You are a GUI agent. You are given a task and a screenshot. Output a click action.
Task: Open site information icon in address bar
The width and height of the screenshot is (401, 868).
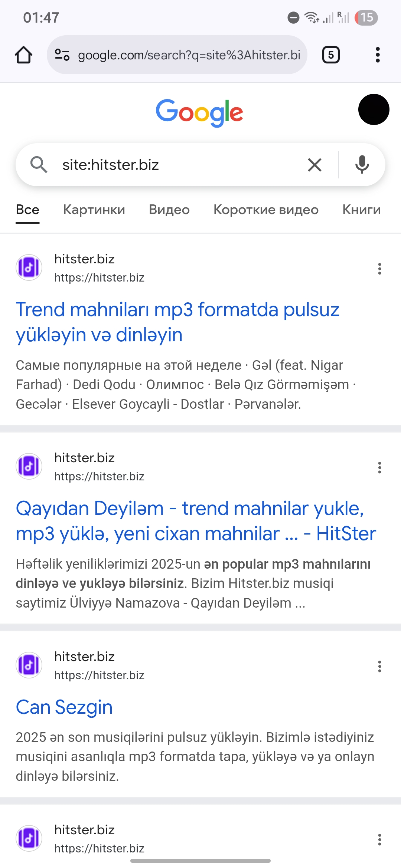pyautogui.click(x=62, y=55)
